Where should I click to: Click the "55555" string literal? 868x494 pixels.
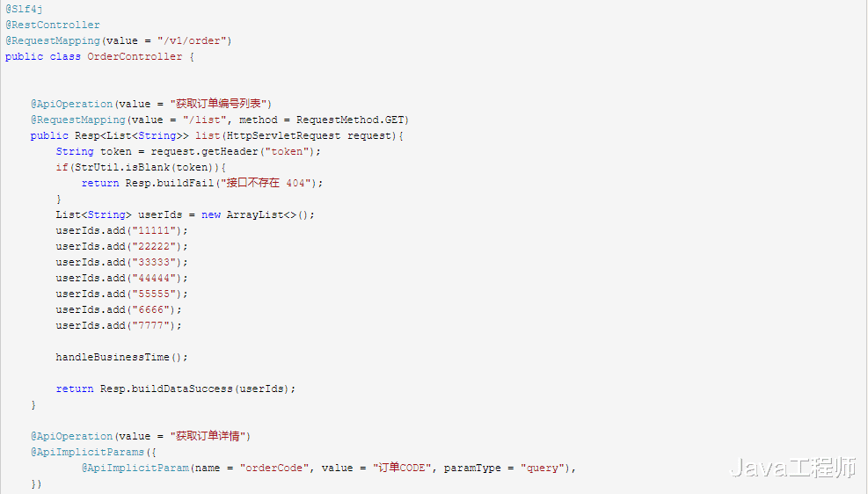click(154, 294)
